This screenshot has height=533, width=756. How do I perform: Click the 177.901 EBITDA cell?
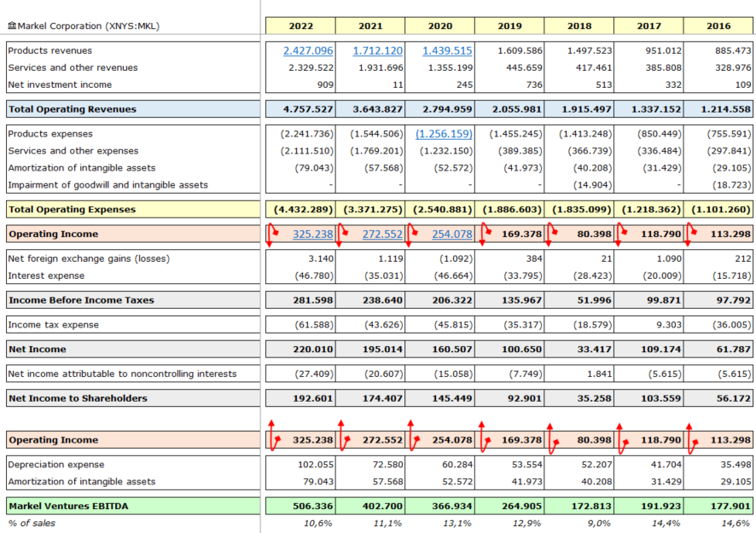coord(718,506)
